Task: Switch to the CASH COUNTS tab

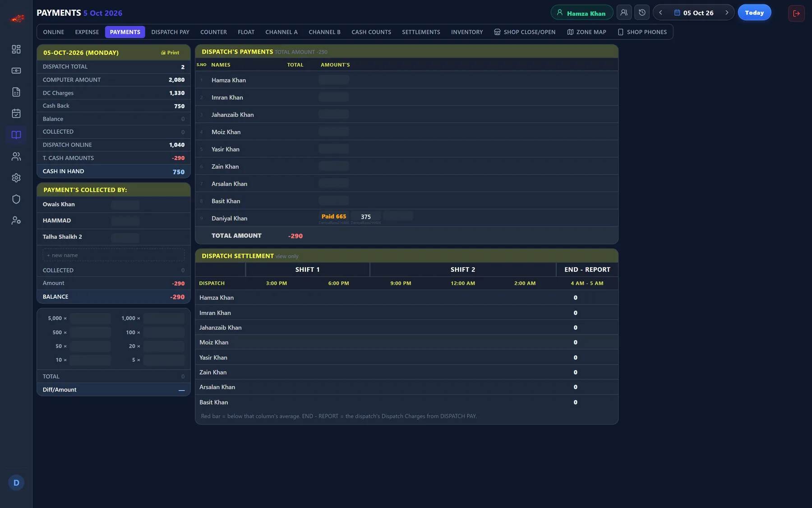Action: click(x=371, y=32)
